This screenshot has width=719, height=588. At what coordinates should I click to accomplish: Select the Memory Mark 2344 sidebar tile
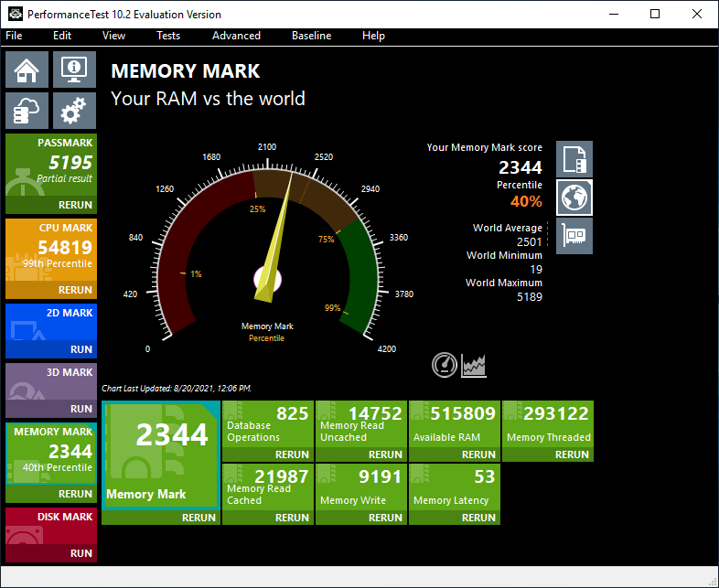(51, 454)
